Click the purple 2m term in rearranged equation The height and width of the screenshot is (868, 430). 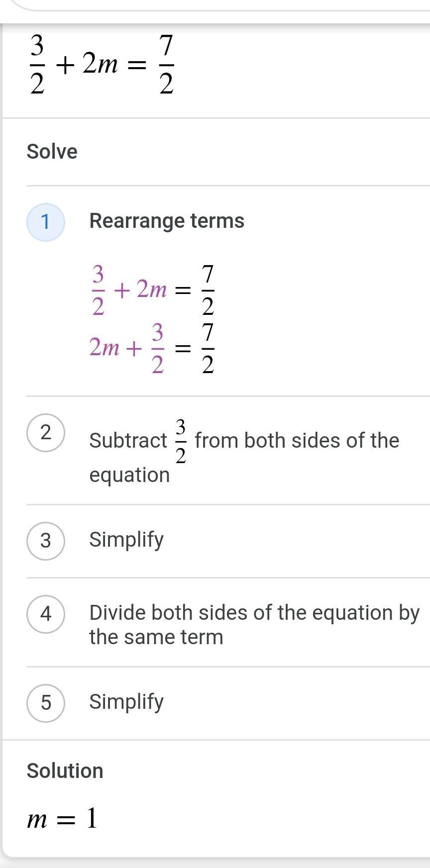tap(105, 347)
